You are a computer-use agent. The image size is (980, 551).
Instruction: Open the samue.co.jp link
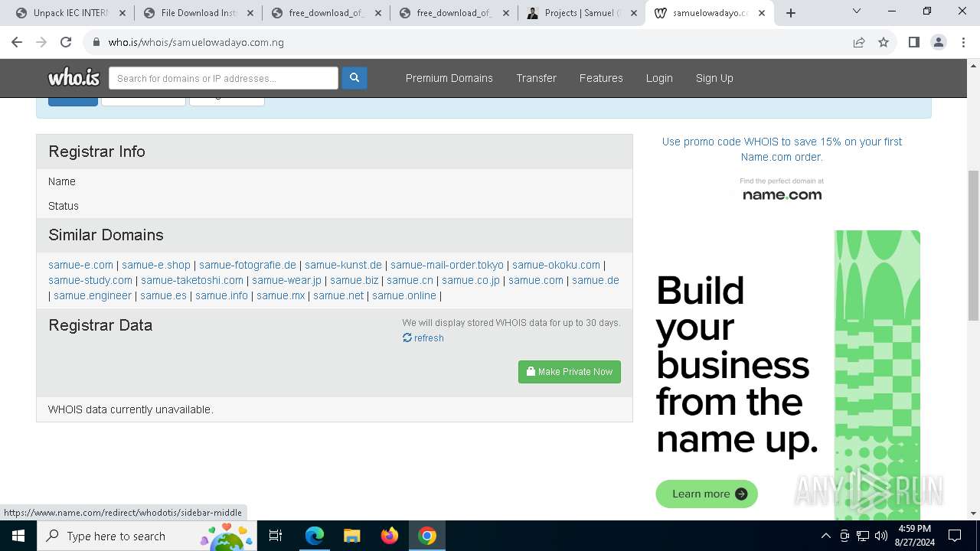(x=471, y=280)
